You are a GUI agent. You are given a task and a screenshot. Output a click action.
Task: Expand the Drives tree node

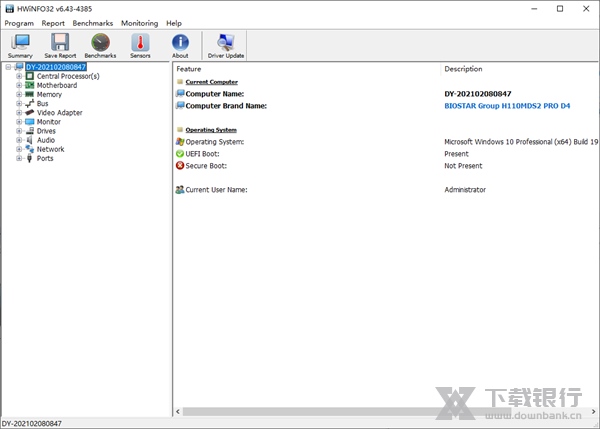[19, 131]
